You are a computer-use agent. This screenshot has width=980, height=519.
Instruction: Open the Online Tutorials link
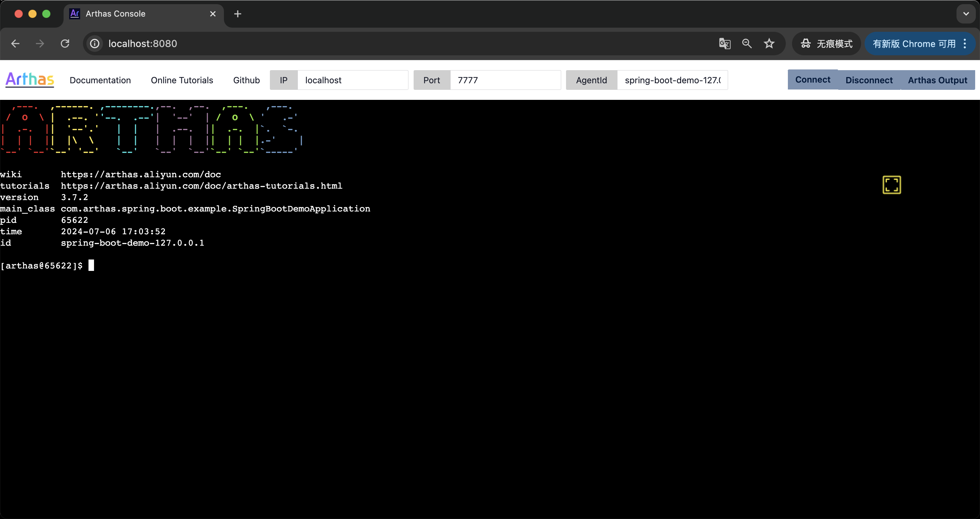[x=182, y=80]
